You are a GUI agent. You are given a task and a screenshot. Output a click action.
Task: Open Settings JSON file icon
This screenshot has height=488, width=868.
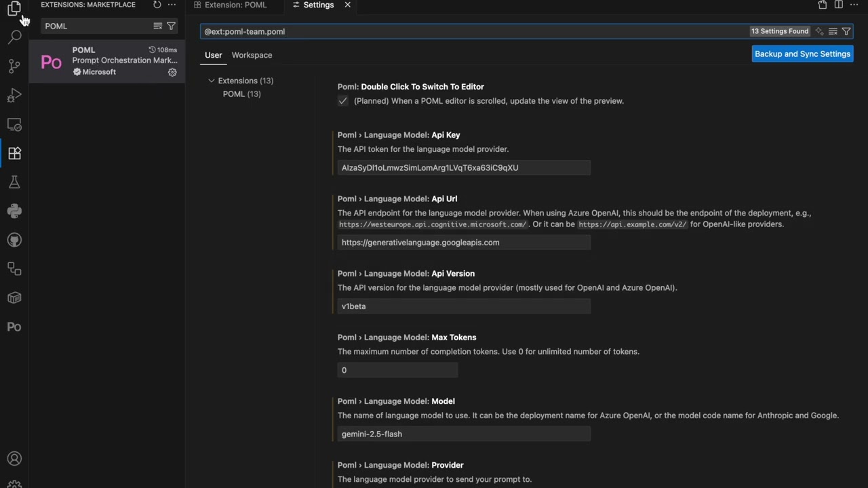click(x=823, y=5)
